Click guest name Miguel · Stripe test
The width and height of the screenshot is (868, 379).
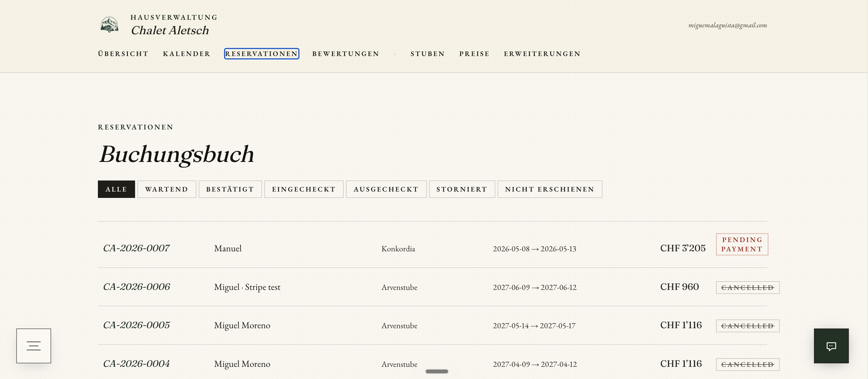247,288
